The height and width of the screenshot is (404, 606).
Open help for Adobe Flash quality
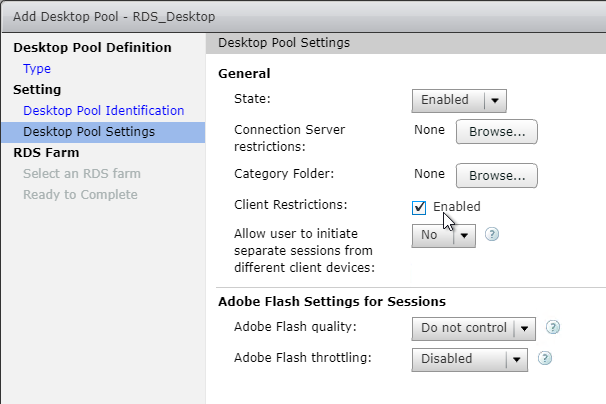pos(553,327)
